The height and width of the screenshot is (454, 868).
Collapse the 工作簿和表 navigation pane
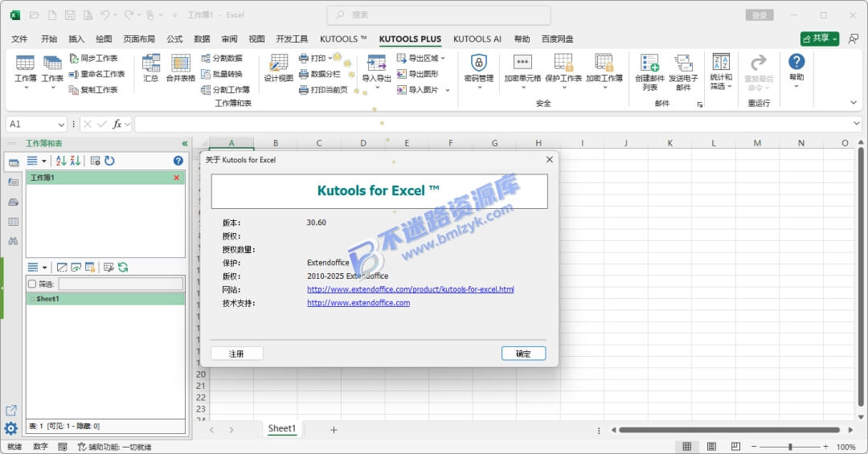click(185, 143)
